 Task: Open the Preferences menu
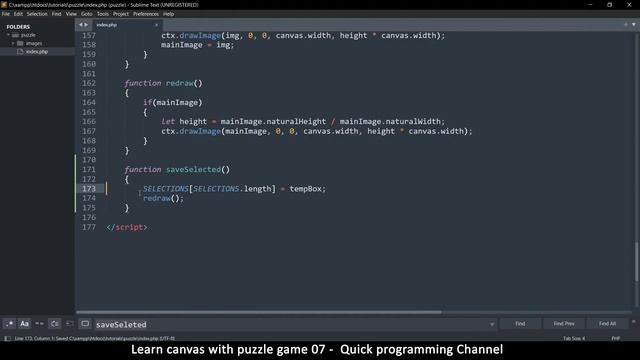146,14
